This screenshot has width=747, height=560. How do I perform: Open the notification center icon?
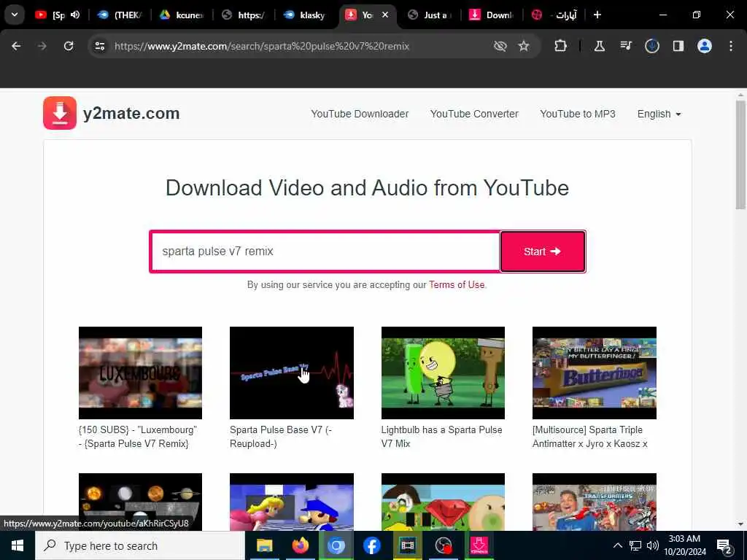click(x=724, y=546)
